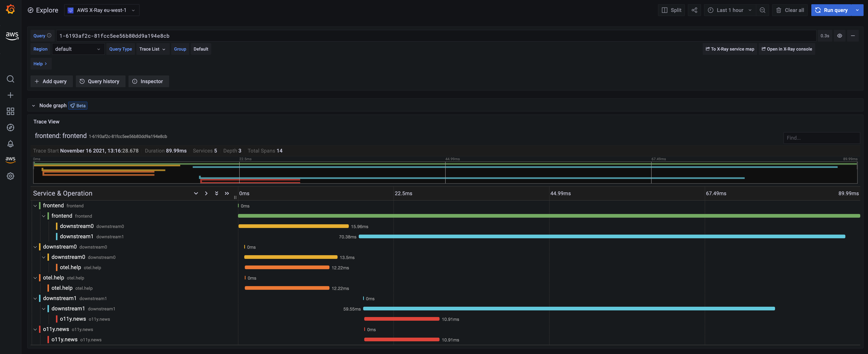Click the zoom out time range icon
This screenshot has width=868, height=354.
click(x=763, y=10)
